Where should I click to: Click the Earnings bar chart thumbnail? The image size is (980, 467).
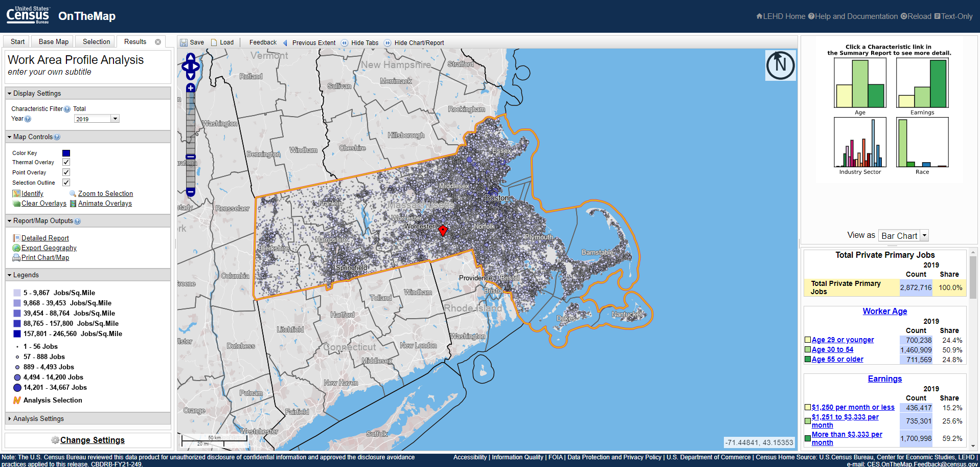pyautogui.click(x=922, y=83)
